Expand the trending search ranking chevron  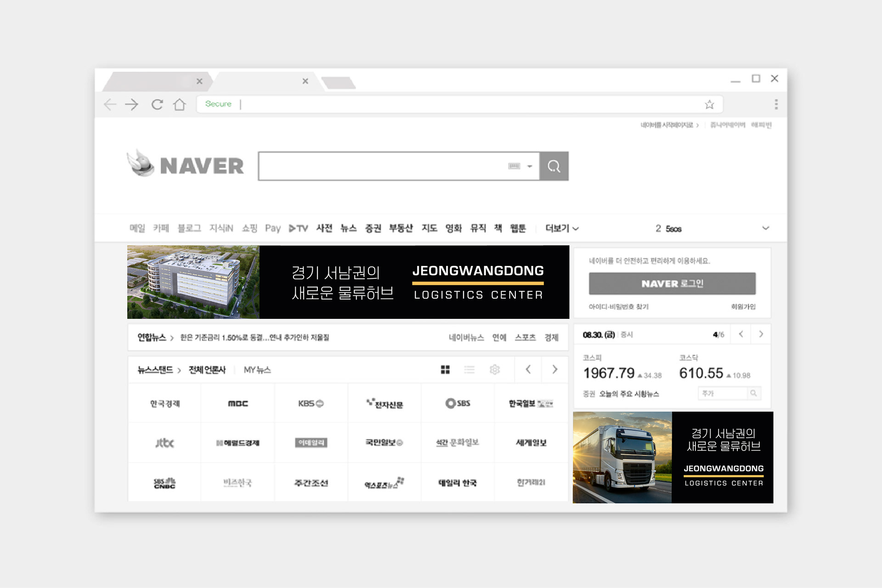click(x=765, y=228)
